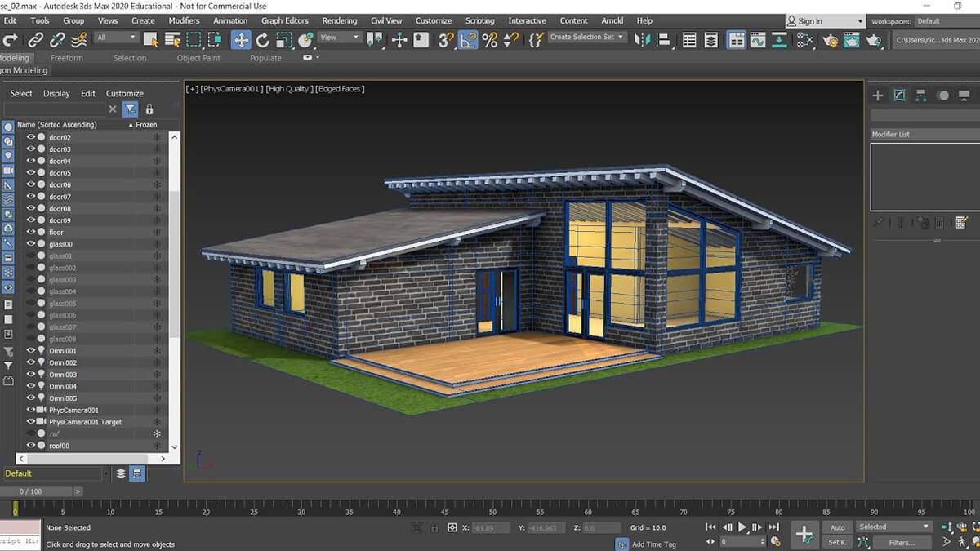Image resolution: width=980 pixels, height=551 pixels.
Task: Open the key Filters dialog
Action: [902, 541]
